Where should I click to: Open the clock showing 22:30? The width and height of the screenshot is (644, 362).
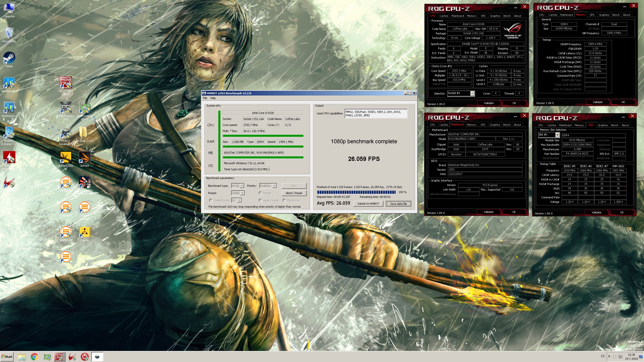click(631, 357)
